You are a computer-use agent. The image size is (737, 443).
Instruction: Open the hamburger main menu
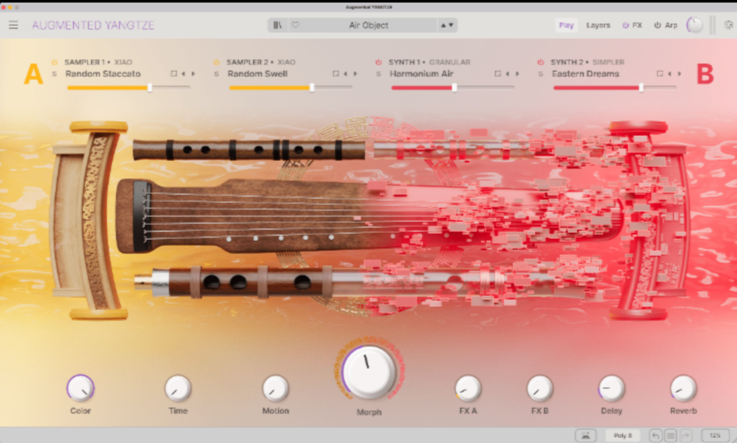[x=13, y=25]
